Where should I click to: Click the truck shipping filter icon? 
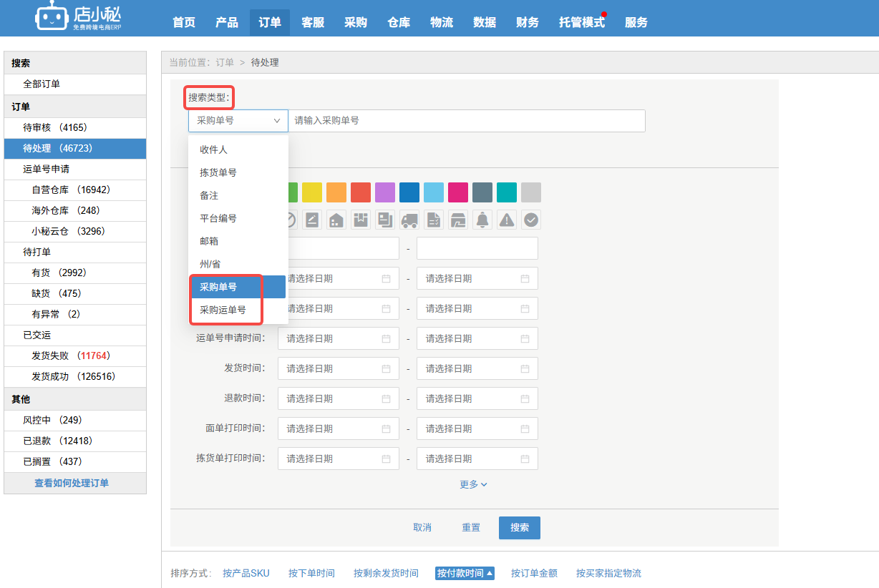[409, 220]
